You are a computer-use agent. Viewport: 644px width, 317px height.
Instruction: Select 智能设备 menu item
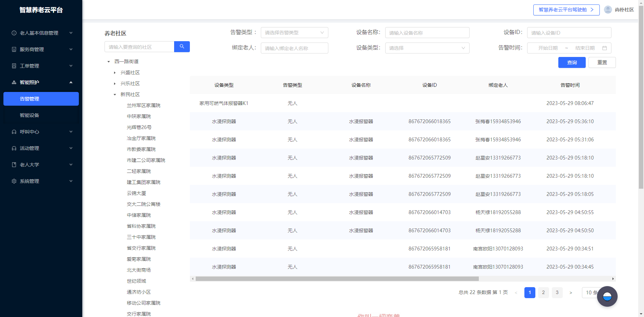click(x=41, y=115)
